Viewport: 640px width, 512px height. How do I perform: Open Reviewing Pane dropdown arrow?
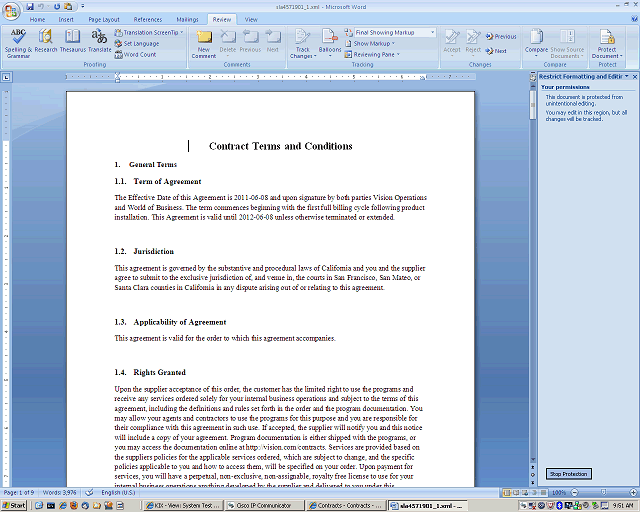click(398, 54)
